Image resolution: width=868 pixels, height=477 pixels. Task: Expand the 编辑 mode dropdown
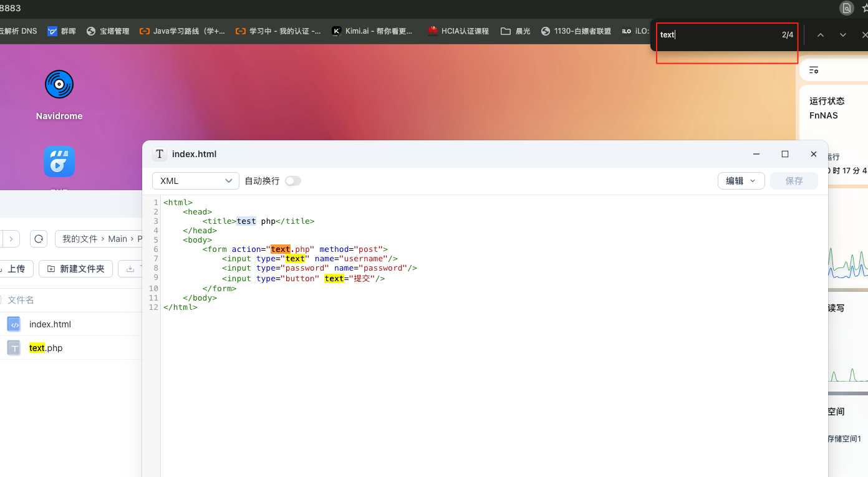click(x=741, y=181)
